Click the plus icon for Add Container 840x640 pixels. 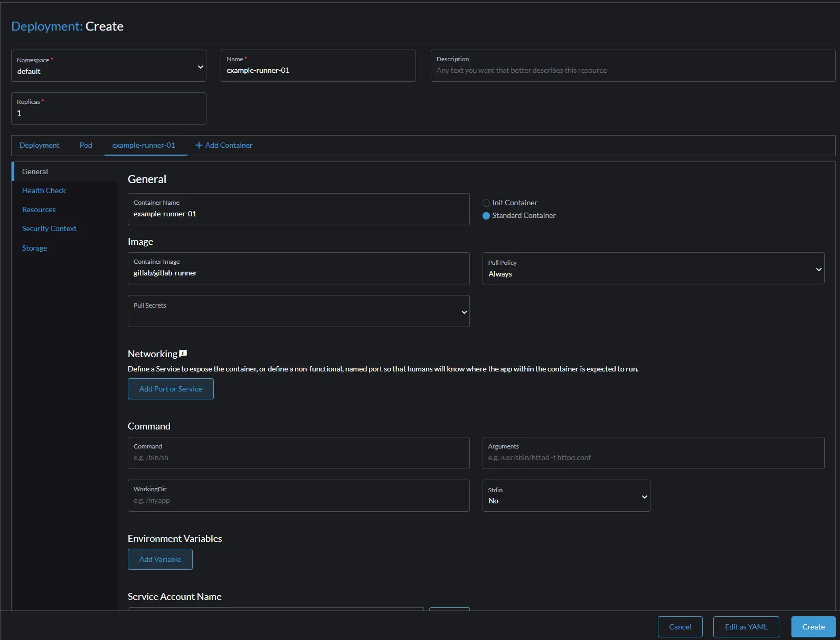199,145
